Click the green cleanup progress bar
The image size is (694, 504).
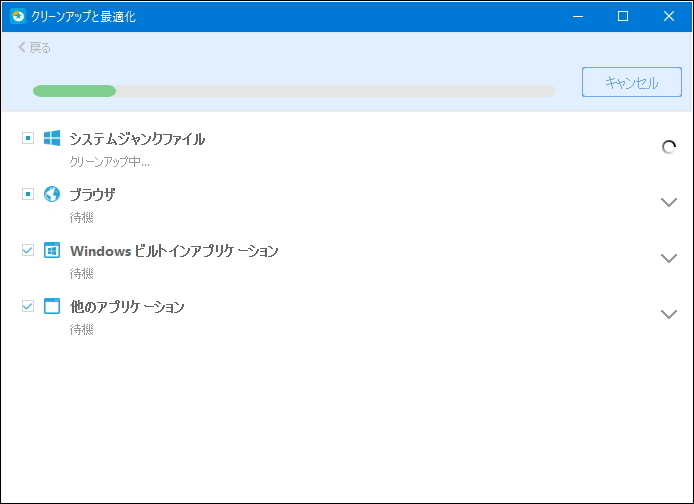[294, 91]
